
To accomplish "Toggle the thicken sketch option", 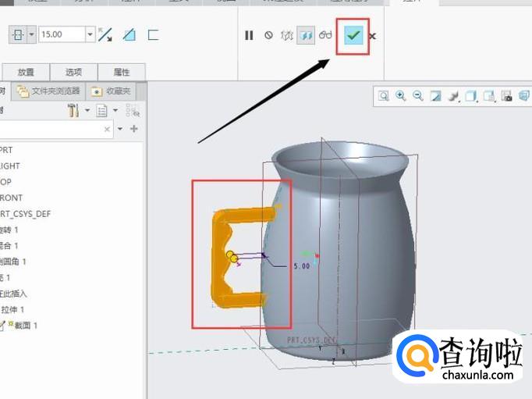I will pyautogui.click(x=153, y=34).
